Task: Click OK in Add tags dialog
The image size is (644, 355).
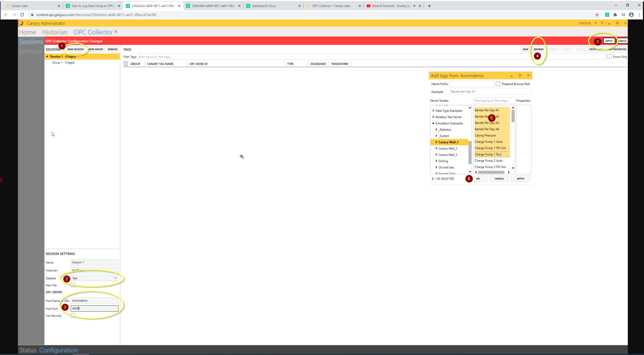Action: [x=478, y=178]
